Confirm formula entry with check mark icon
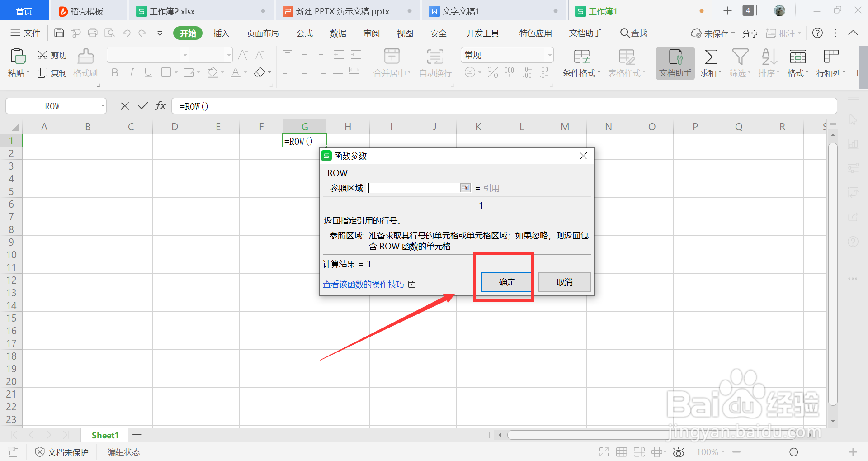This screenshot has height=461, width=868. coord(143,106)
